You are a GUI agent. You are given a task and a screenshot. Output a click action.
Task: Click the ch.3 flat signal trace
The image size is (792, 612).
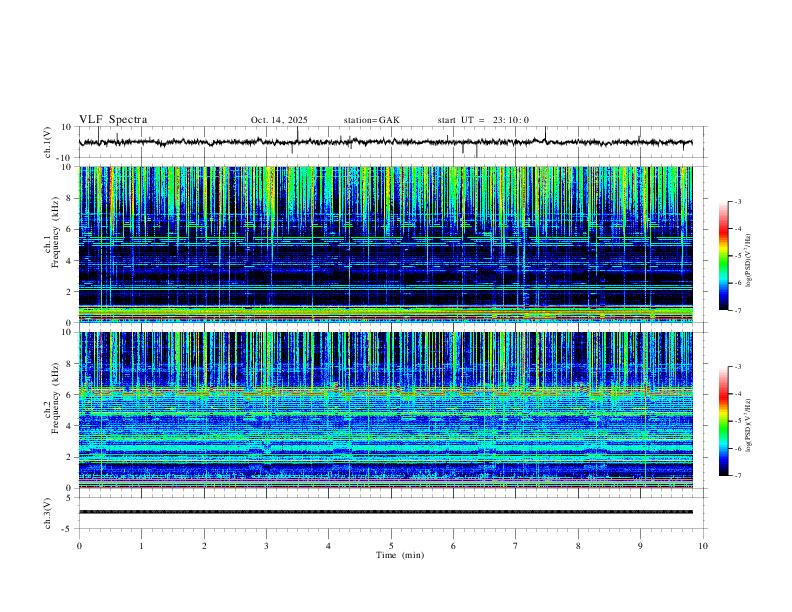[x=385, y=512]
